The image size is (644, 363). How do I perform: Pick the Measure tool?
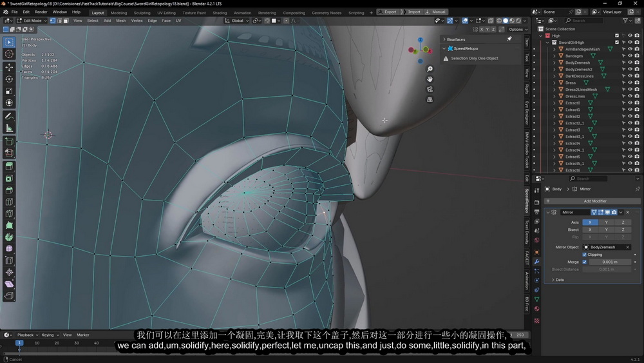tap(9, 128)
